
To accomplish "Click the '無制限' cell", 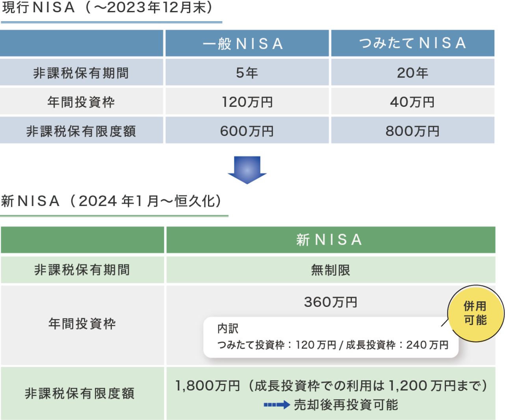I will point(330,270).
